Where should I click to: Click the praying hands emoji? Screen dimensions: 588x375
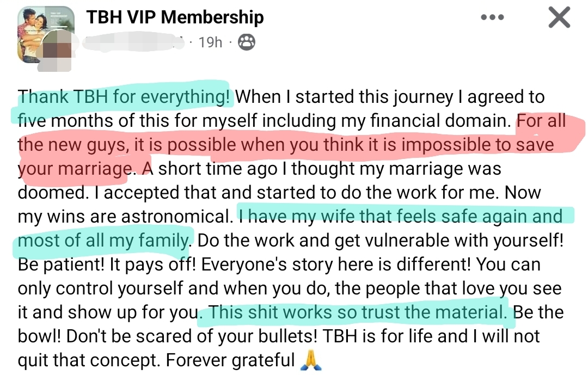pos(311,360)
